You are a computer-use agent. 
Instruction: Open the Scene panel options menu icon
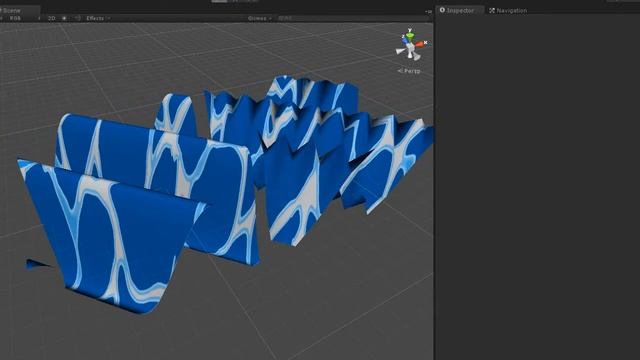428,11
